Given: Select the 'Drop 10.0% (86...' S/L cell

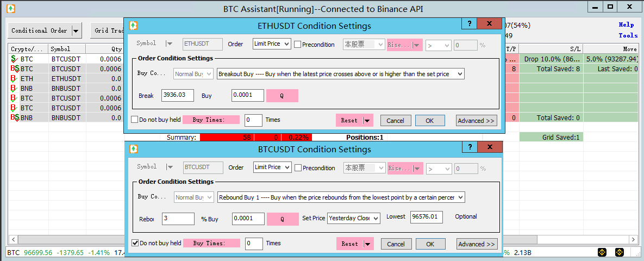Looking at the screenshot, I should click(x=551, y=59).
